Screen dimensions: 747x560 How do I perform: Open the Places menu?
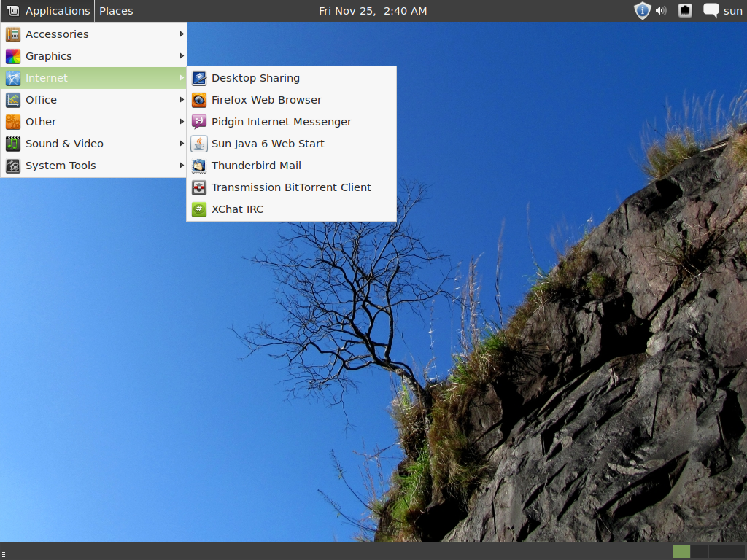tap(115, 10)
